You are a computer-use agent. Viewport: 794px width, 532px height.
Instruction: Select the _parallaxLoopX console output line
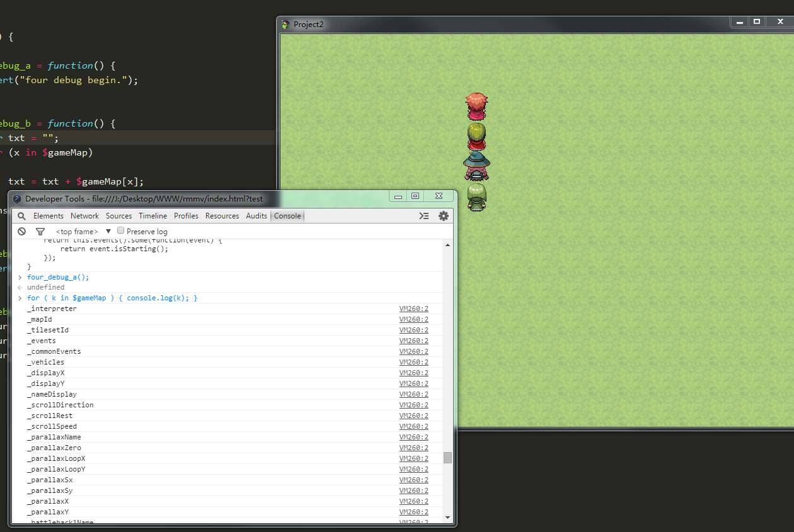point(227,459)
